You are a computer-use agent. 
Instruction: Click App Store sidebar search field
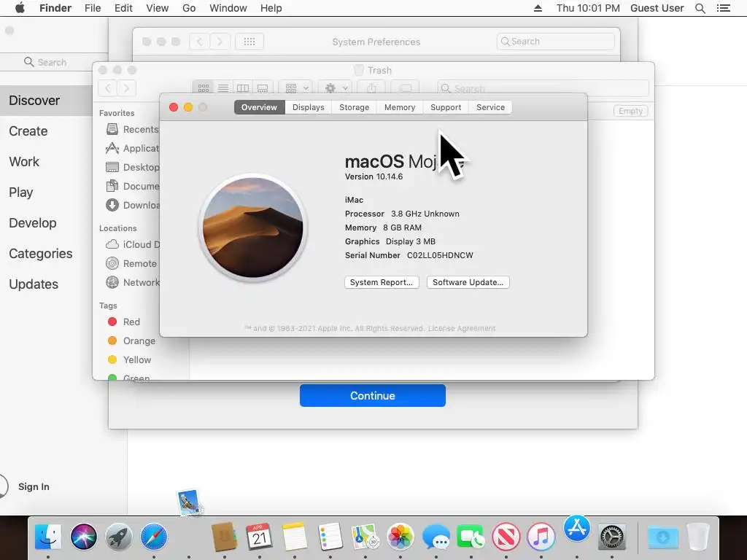point(53,62)
